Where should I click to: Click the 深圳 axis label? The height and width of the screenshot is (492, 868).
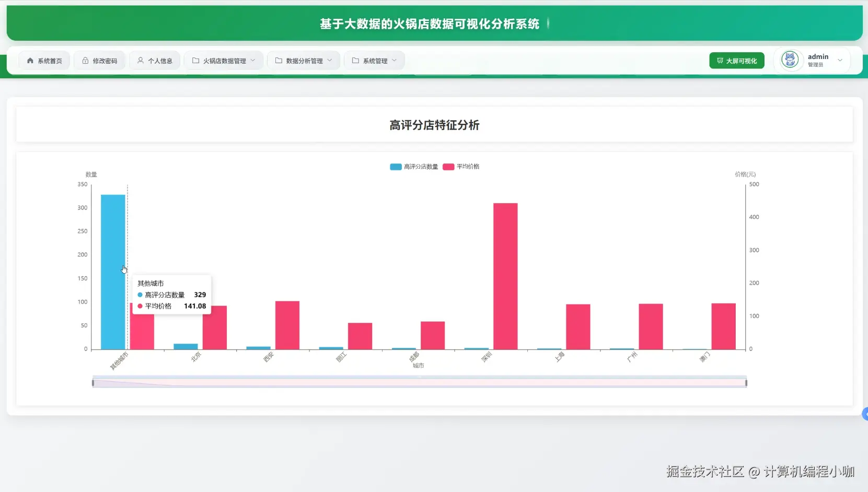coord(487,357)
